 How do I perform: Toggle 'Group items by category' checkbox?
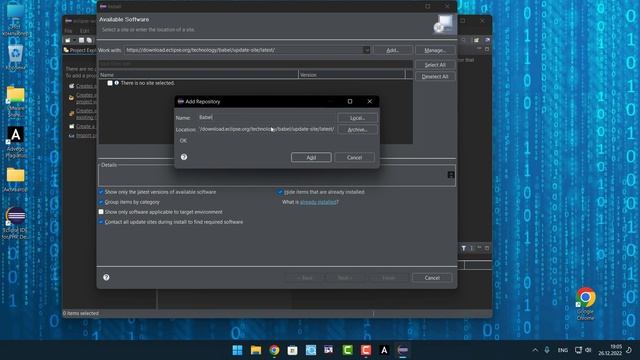click(101, 202)
